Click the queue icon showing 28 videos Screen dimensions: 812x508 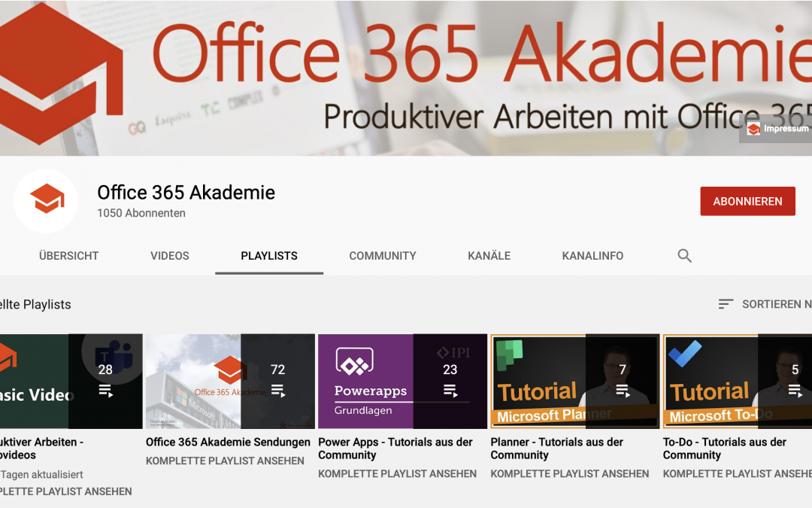[105, 390]
